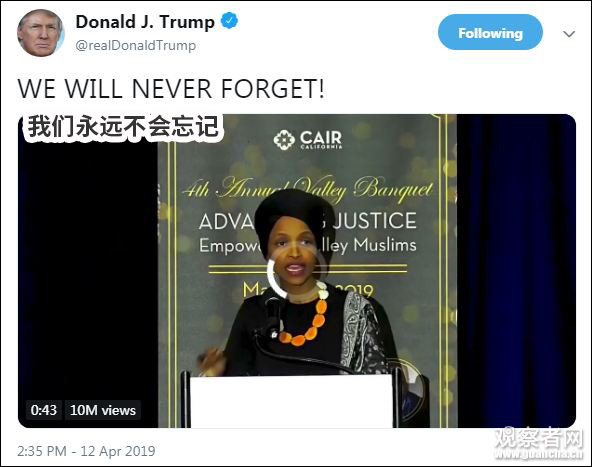Click the 0:43 duration badge
592x467 pixels.
pos(44,410)
